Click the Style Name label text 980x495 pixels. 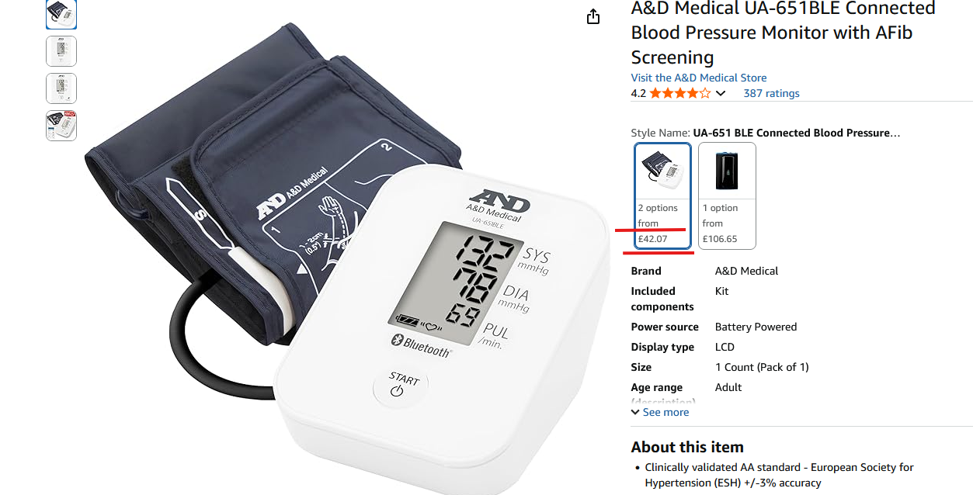(x=661, y=133)
